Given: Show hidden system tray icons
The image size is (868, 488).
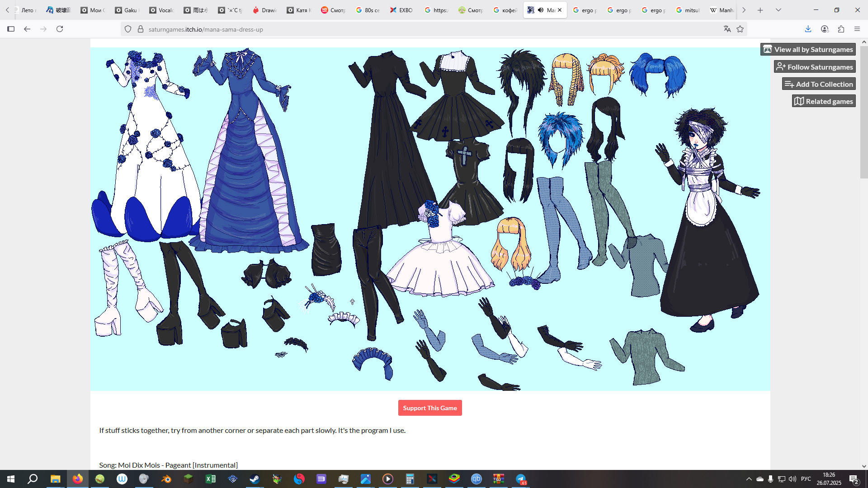Looking at the screenshot, I should click(x=749, y=479).
